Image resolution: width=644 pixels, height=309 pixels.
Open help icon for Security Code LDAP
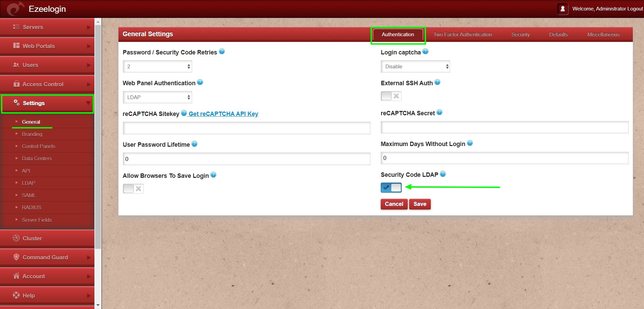click(443, 174)
